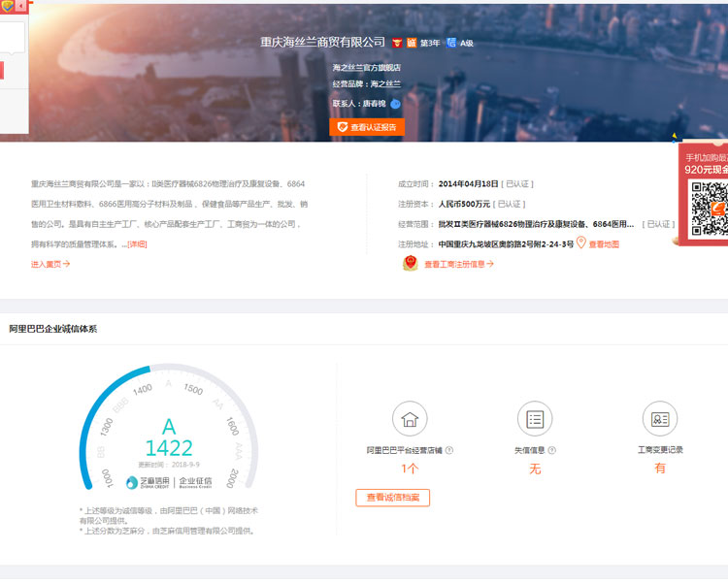
Task: Click the A级 credit level badge icon
Action: pos(451,43)
